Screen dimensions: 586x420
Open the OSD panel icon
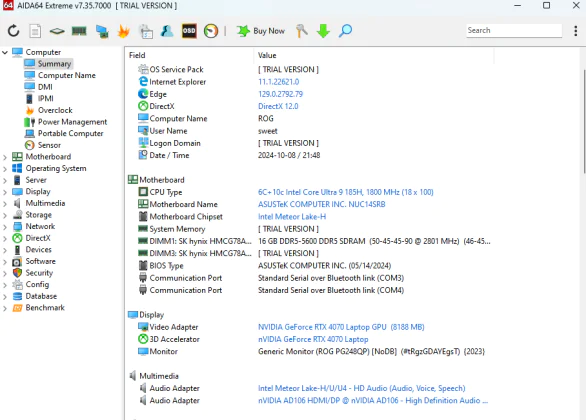(189, 31)
